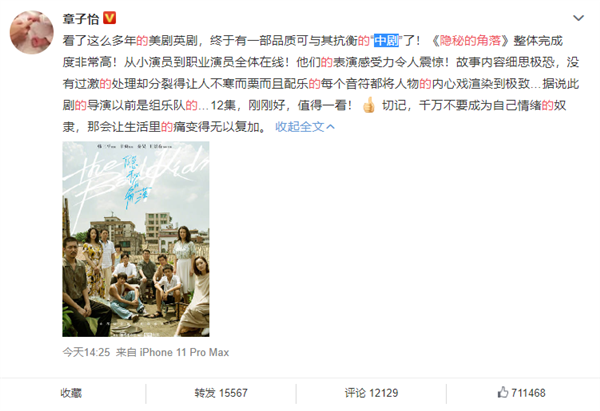Open the 今天14:25 timestamp link

click(x=86, y=352)
